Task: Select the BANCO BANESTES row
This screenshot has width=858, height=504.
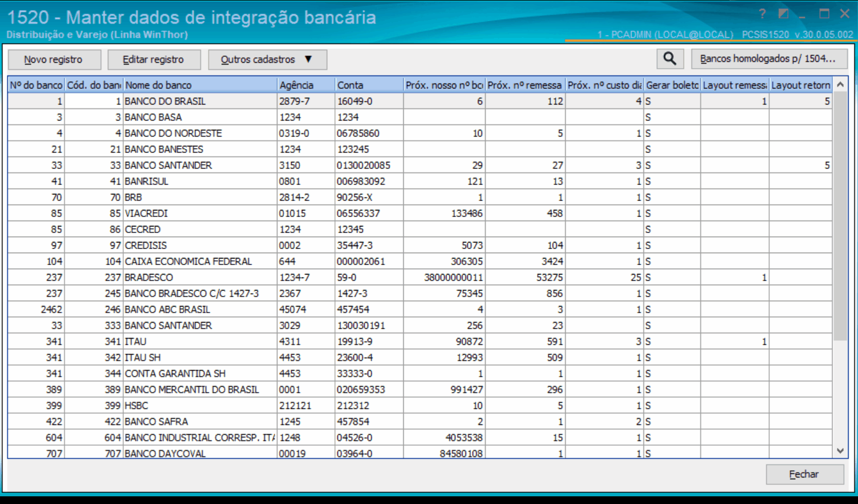Action: pos(420,149)
